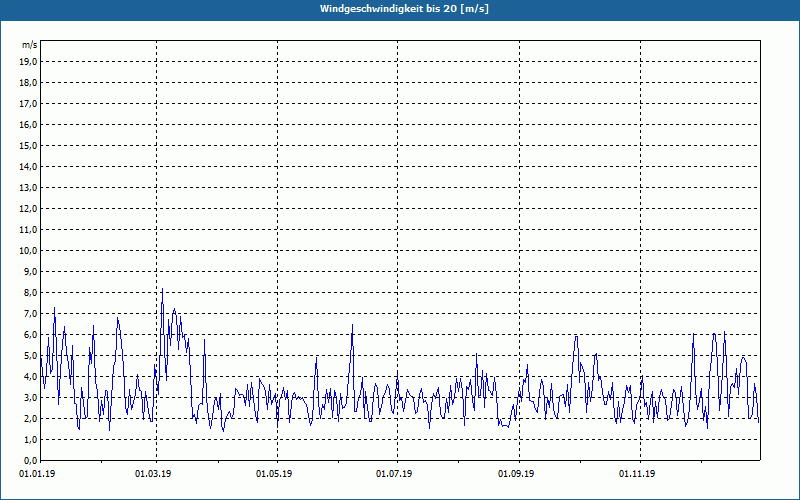Click the y-axis label "4,0"

click(31, 377)
